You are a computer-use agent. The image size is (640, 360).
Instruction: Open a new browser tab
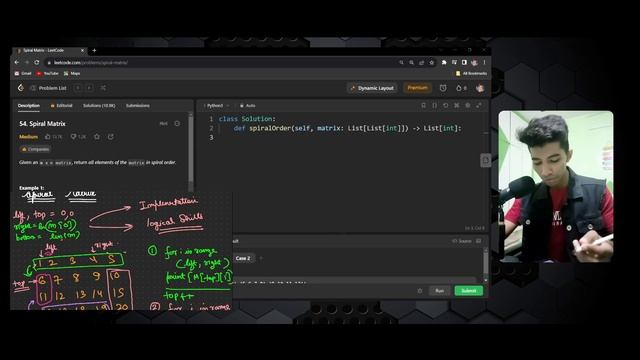94,50
